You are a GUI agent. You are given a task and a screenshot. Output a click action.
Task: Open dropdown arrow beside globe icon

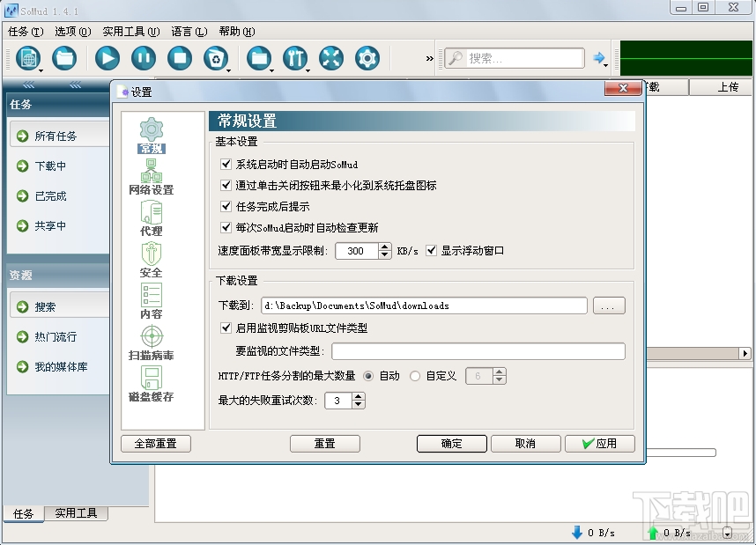coord(41,70)
